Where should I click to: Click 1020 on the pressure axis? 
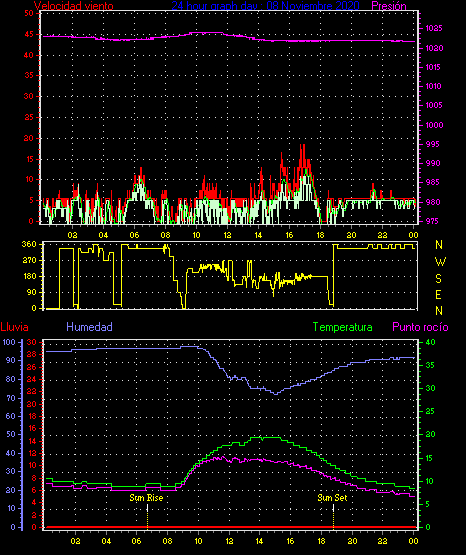point(434,48)
